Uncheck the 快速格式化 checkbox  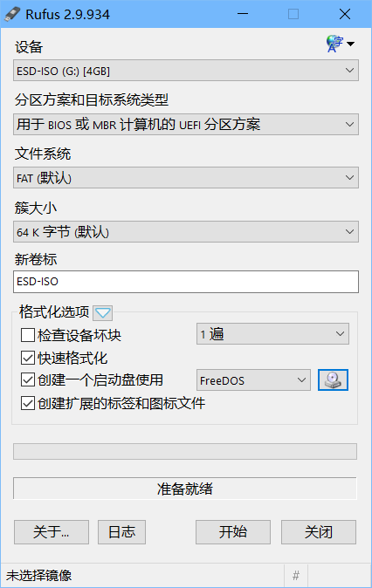pos(28,358)
